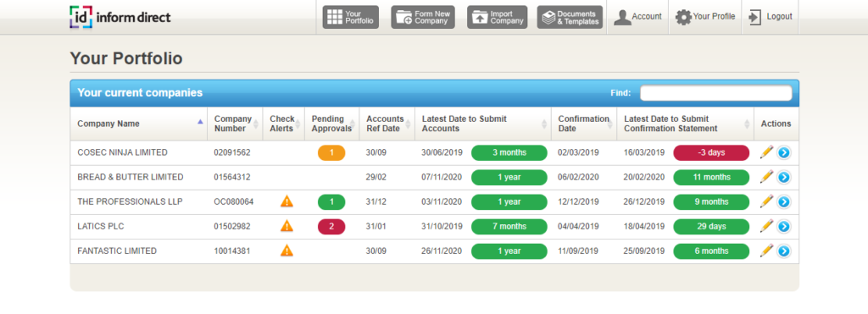This screenshot has height=314, width=868.
Task: Click the red -3 days status badge
Action: coord(711,153)
